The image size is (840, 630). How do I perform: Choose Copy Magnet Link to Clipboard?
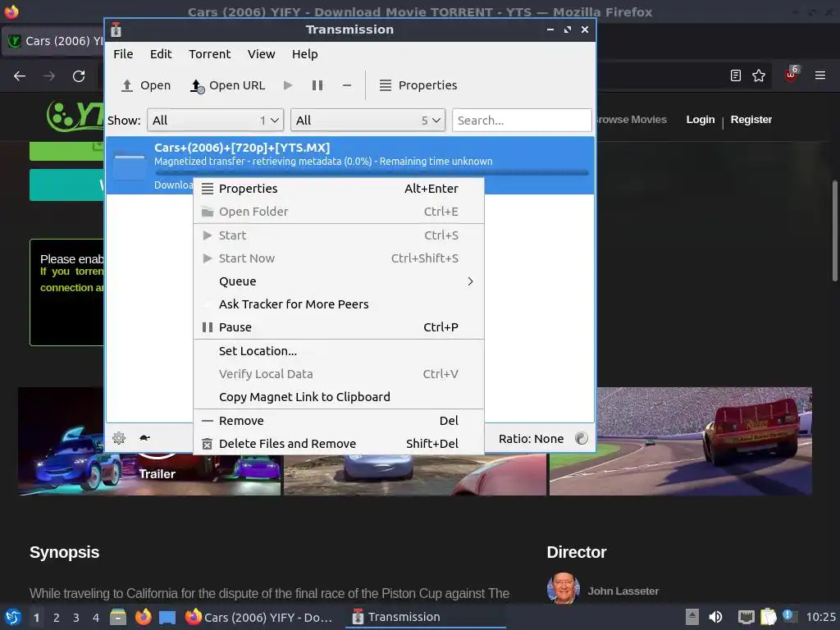pos(339,397)
